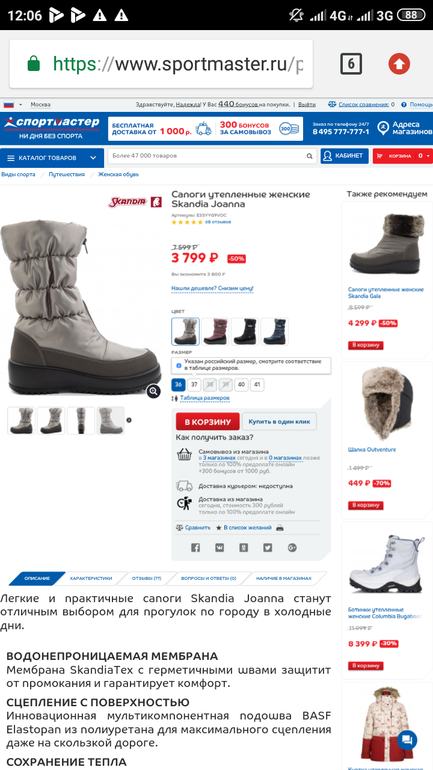Expand the Каталог товаров dropdown
Viewport: 433px width, 770px height.
pos(52,158)
